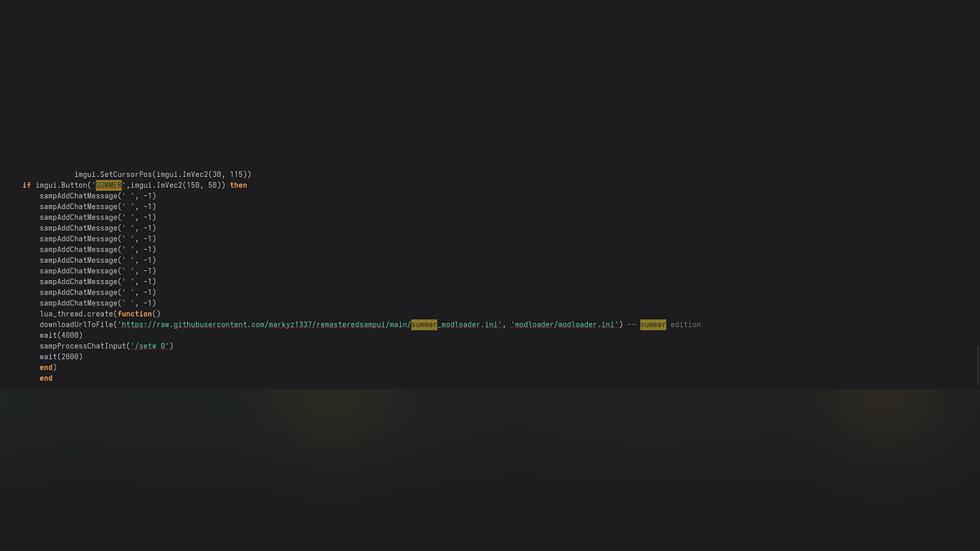
Task: Click the last sampAddChatMessage line
Action: 97,304
